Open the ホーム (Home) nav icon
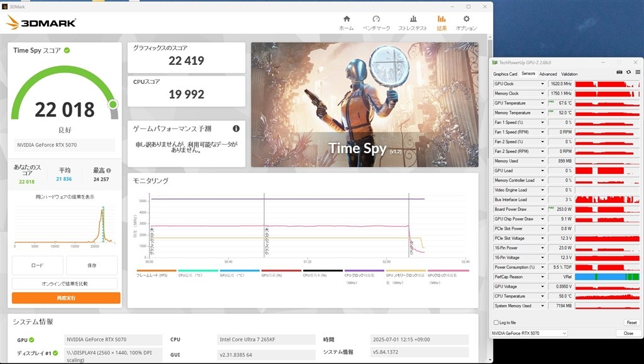The image size is (644, 364). pos(347,23)
